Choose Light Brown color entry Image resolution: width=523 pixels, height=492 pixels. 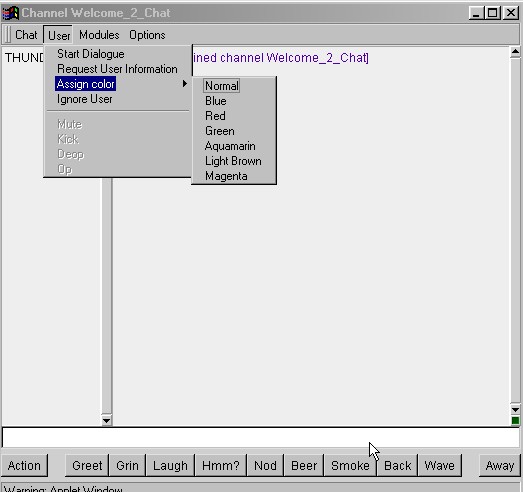coord(233,161)
